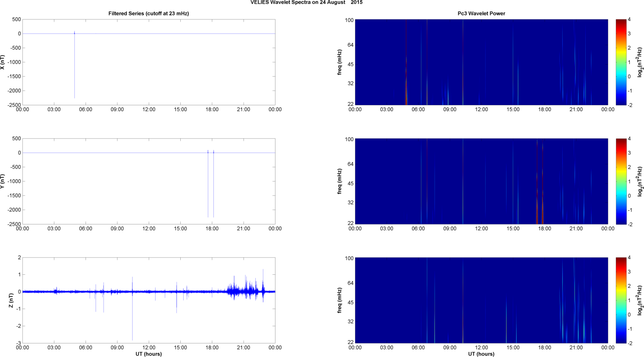Image resolution: width=644 pixels, height=357 pixels.
Task: Select the 'Y (nT)' axis label
Action: pyautogui.click(x=3, y=181)
